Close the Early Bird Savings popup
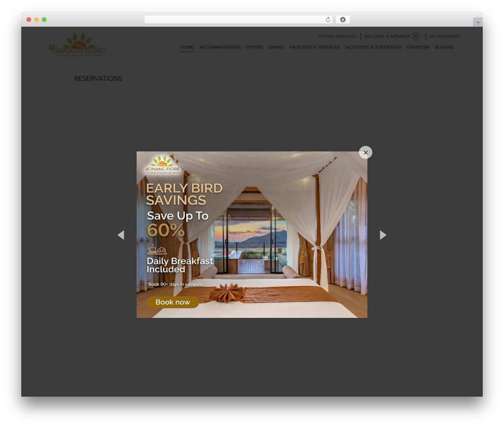The height and width of the screenshot is (427, 504). point(365,152)
